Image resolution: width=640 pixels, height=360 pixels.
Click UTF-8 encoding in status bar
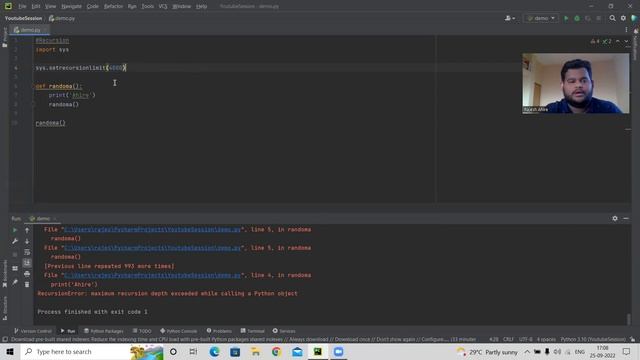(525, 340)
